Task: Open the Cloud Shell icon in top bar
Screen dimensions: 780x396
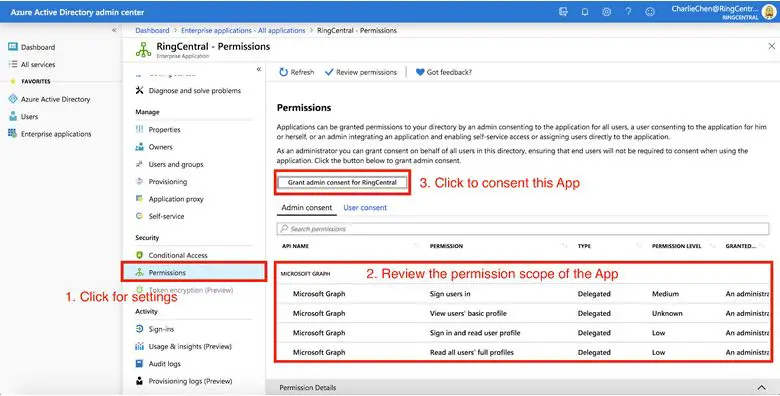Action: [563, 11]
